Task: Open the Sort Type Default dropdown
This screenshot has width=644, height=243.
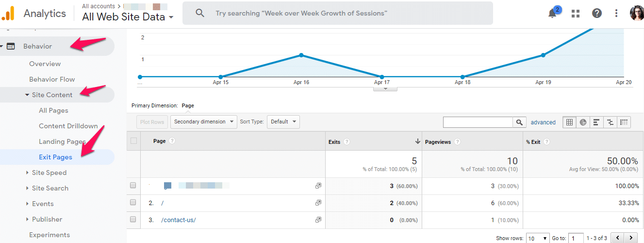Action: (283, 122)
